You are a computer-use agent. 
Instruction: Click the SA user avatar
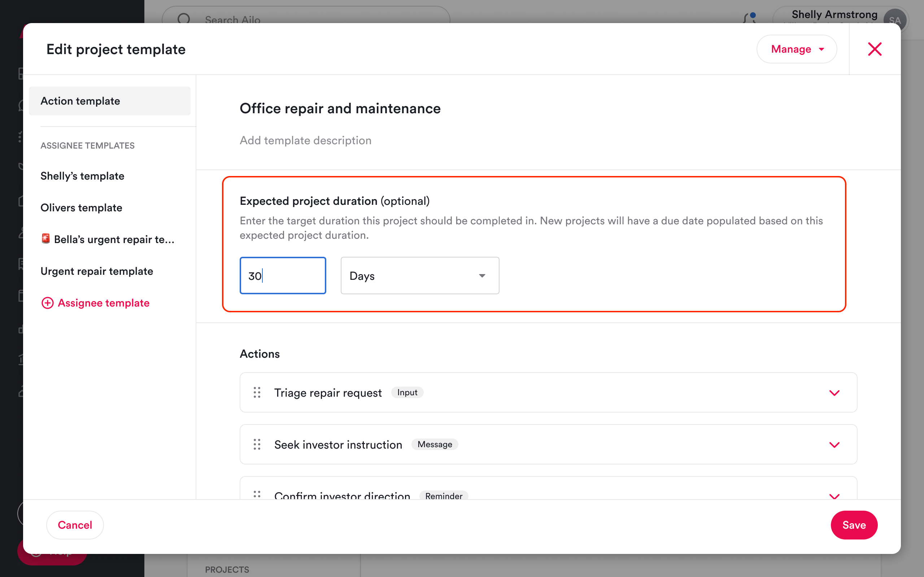click(x=895, y=19)
